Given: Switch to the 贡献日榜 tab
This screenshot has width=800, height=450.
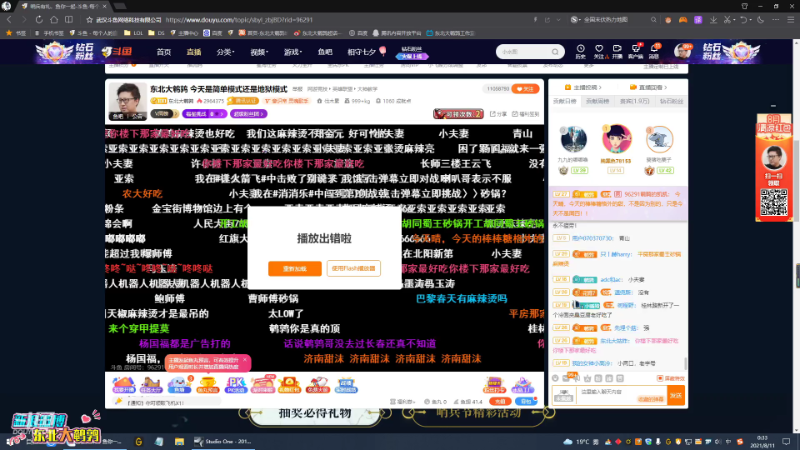Looking at the screenshot, I should tap(565, 101).
